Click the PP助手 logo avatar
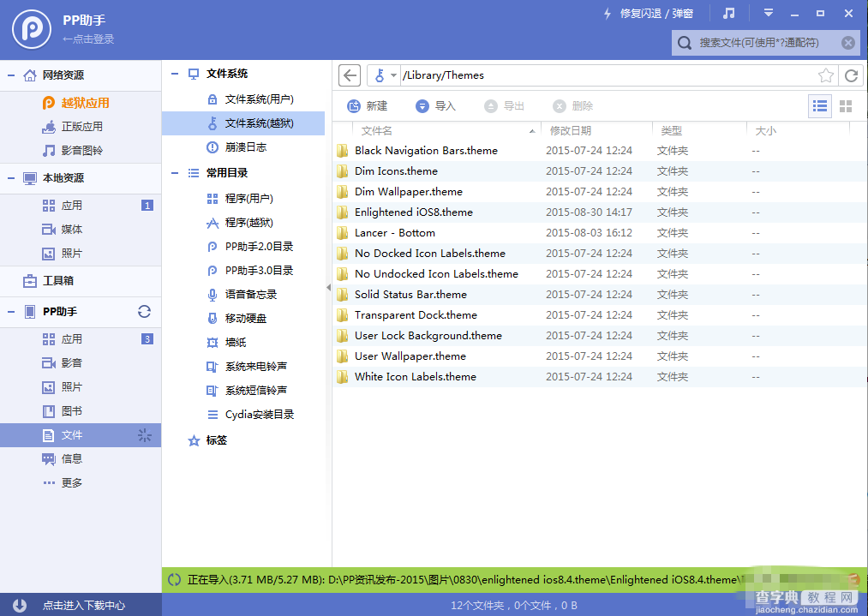 (32, 29)
